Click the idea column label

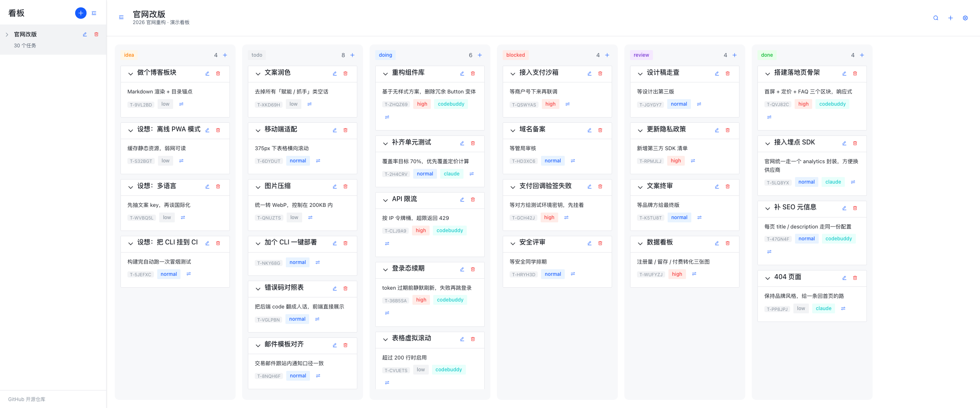129,55
